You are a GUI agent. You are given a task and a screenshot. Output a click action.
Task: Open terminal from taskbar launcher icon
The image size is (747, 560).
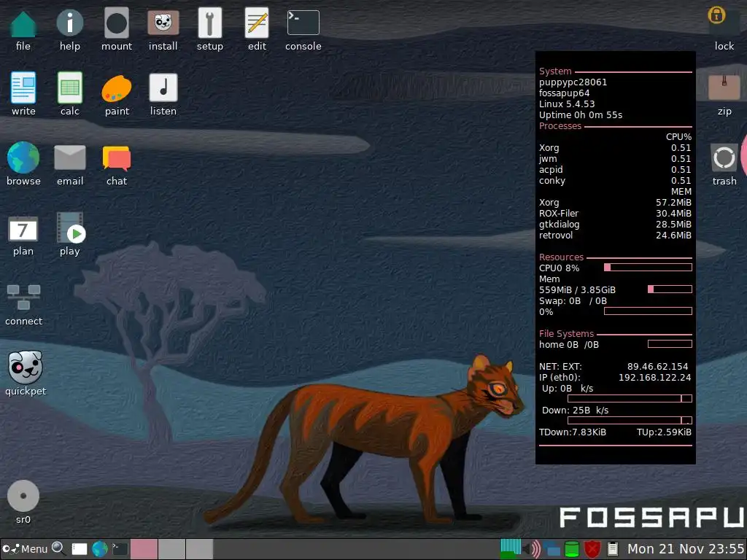click(x=120, y=549)
